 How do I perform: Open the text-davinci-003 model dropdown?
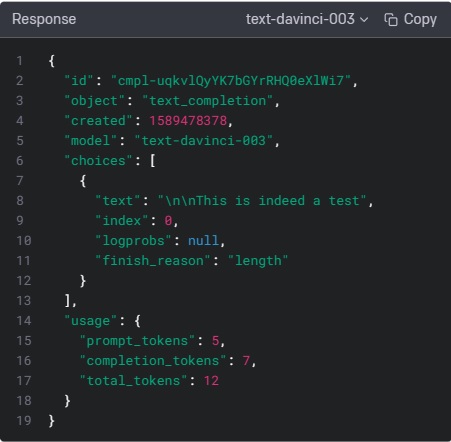[307, 19]
